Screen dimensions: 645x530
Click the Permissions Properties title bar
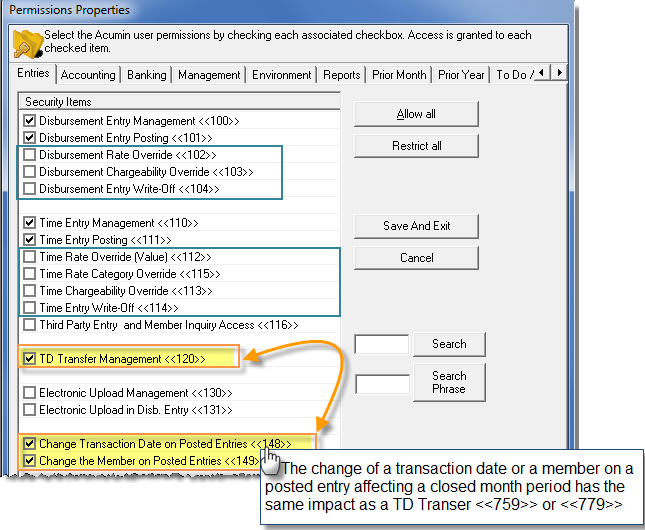[288, 10]
